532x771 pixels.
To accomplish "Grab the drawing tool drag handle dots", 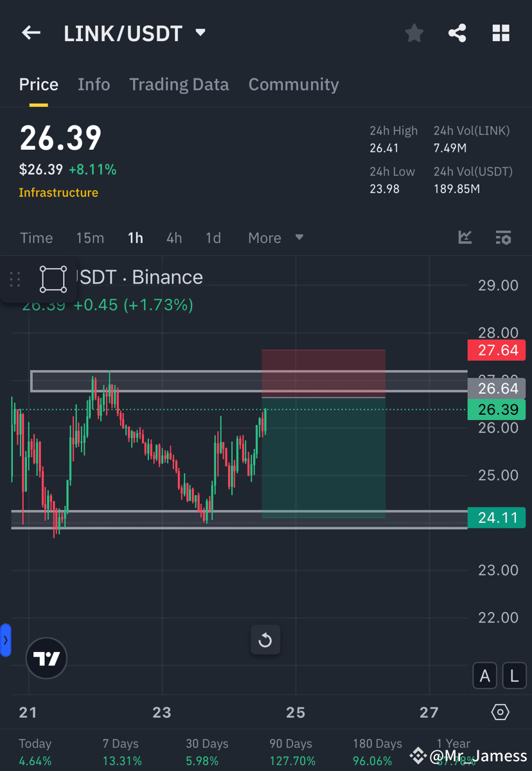I will pos(15,279).
